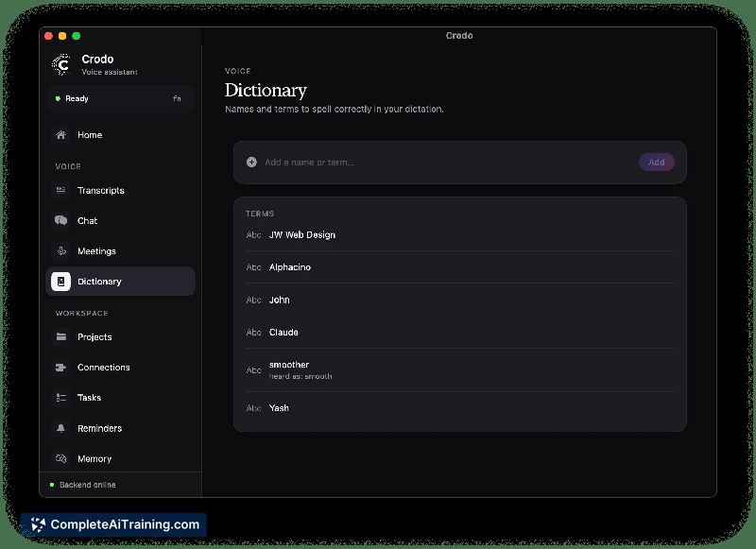Viewport: 756px width, 549px height.
Task: Go to the Tasks label
Action: 89,398
